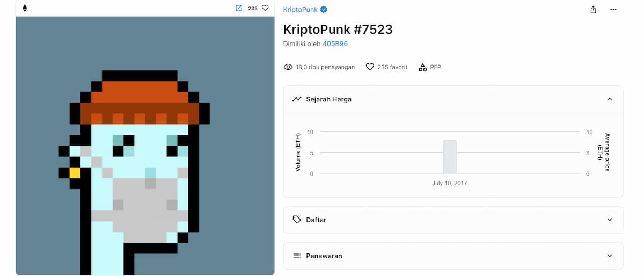This screenshot has height=276, width=644.
Task: Click the Average price (ETH) axis label
Action: [604, 152]
